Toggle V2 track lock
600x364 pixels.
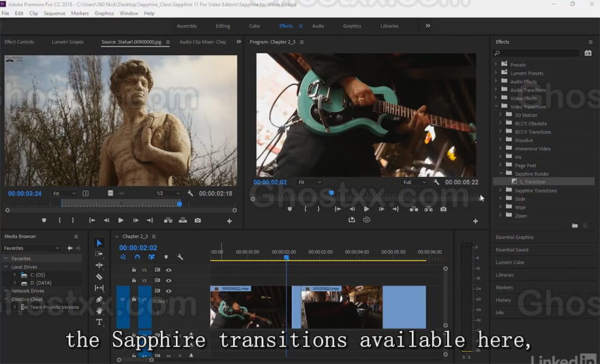point(134,280)
